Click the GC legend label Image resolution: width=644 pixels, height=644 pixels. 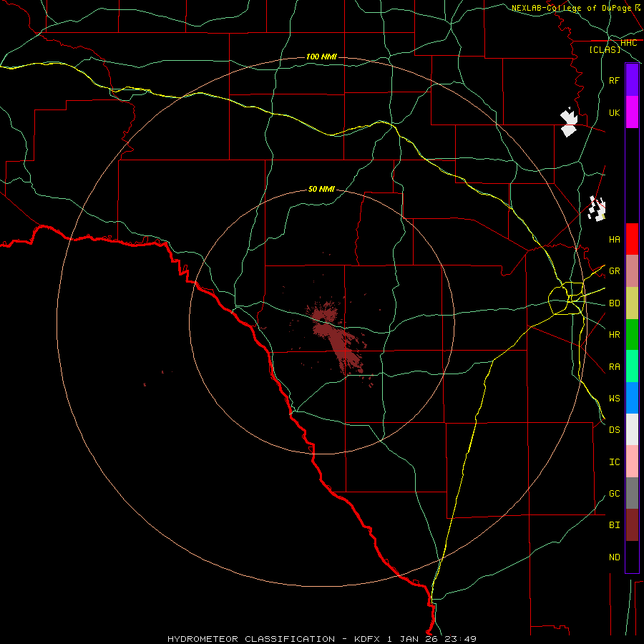pyautogui.click(x=615, y=493)
